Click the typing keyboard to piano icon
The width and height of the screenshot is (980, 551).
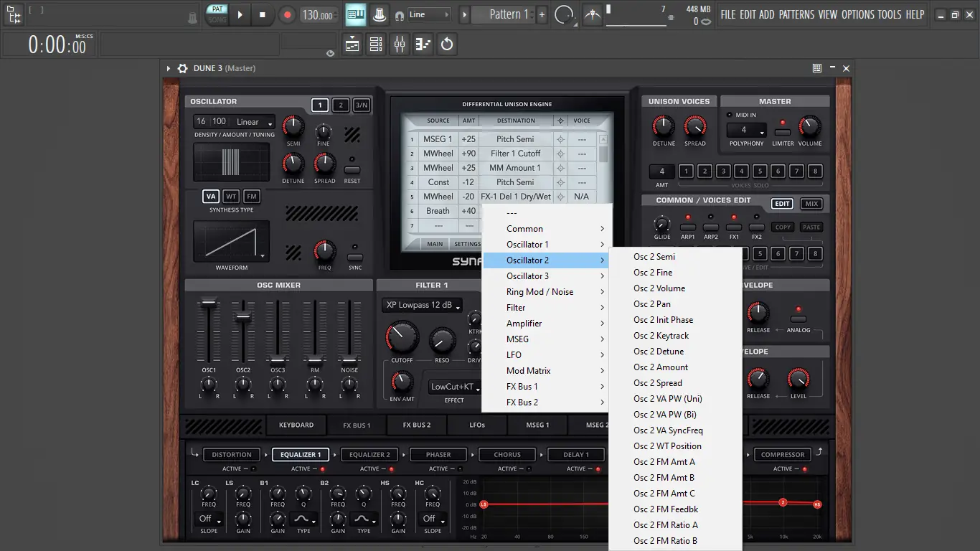(x=355, y=14)
